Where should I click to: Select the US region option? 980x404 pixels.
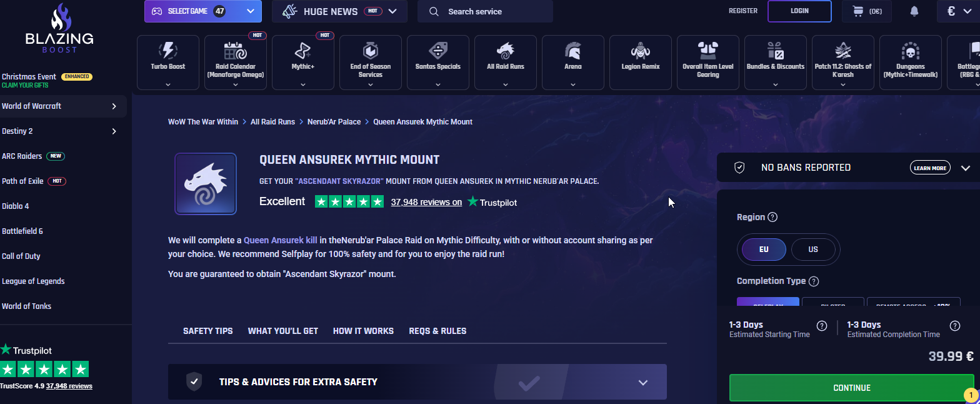click(x=813, y=250)
